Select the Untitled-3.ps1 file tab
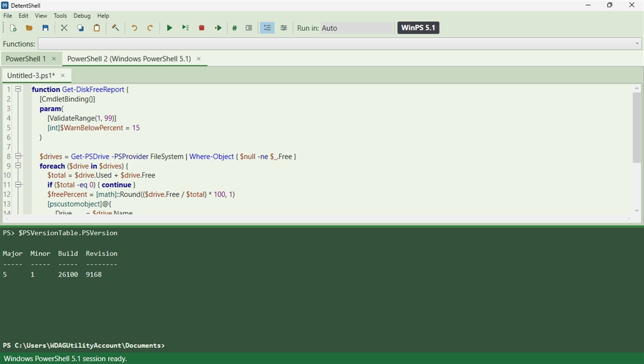 31,75
